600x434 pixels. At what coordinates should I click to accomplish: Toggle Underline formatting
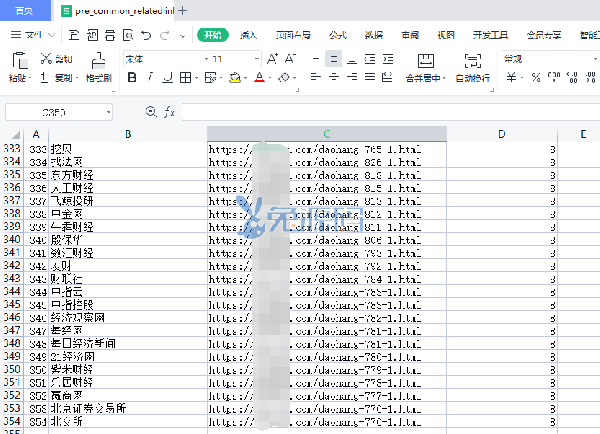pyautogui.click(x=168, y=78)
